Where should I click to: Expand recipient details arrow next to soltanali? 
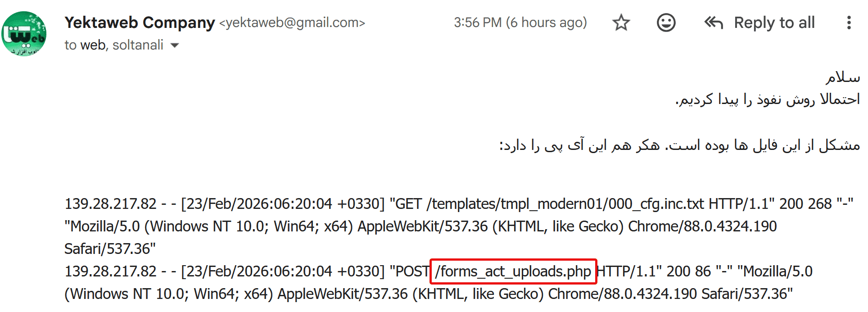[175, 45]
